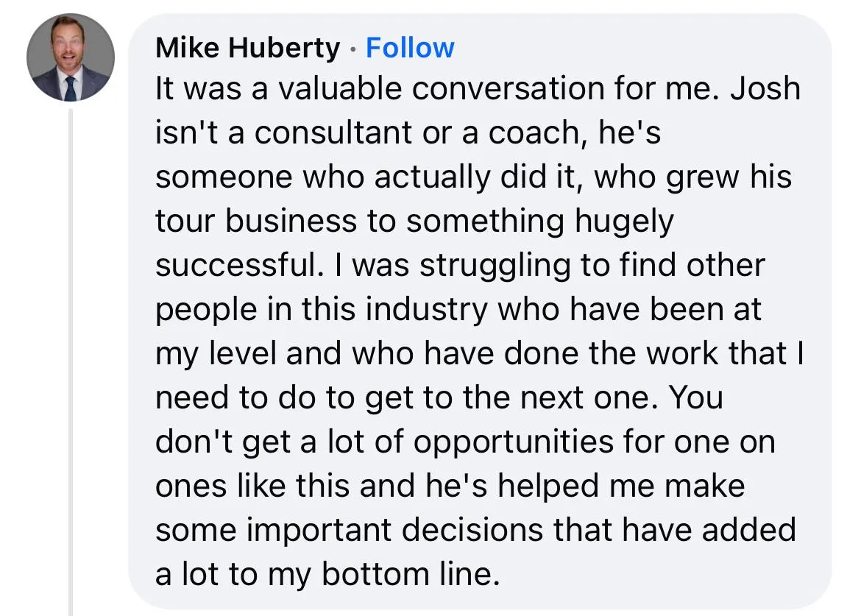Select the dot separator before Follow
The image size is (861, 616).
(x=353, y=50)
